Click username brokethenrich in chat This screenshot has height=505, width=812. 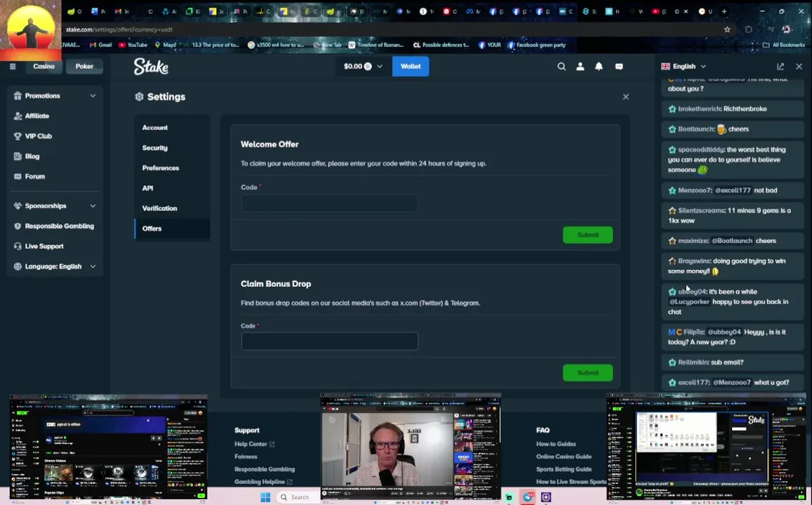pyautogui.click(x=699, y=109)
